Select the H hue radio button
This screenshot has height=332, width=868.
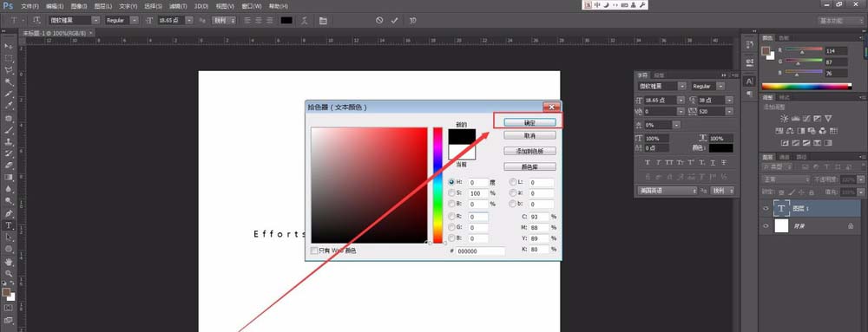click(x=451, y=182)
